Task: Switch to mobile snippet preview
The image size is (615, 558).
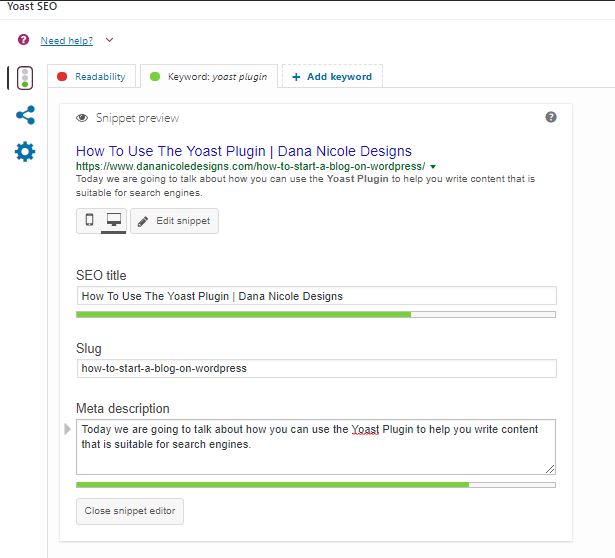Action: (89, 220)
